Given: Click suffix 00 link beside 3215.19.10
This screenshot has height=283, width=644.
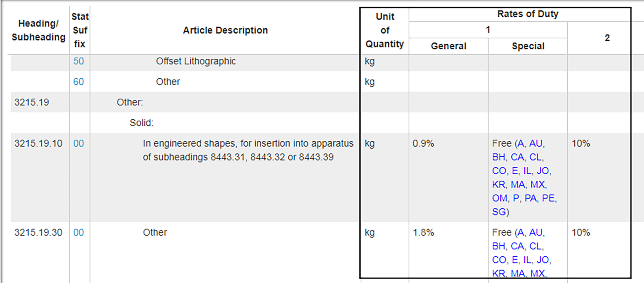Looking at the screenshot, I should point(79,143).
